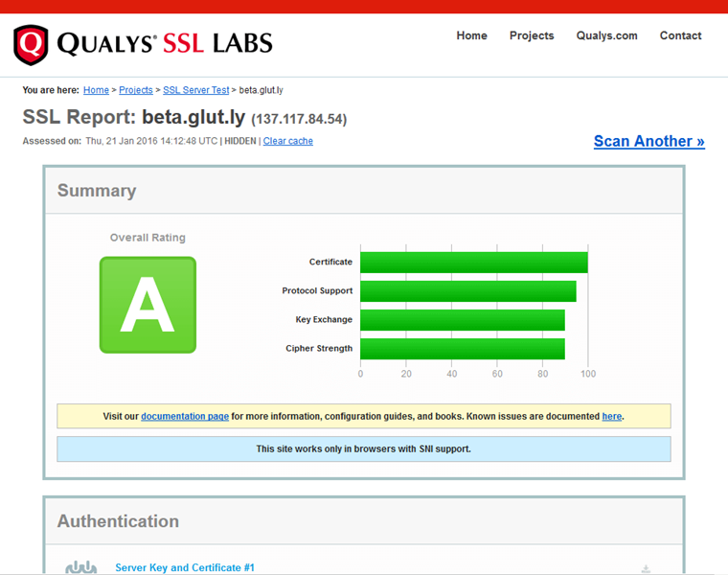Click Scan Another link
Image resolution: width=728 pixels, height=575 pixels.
[649, 141]
